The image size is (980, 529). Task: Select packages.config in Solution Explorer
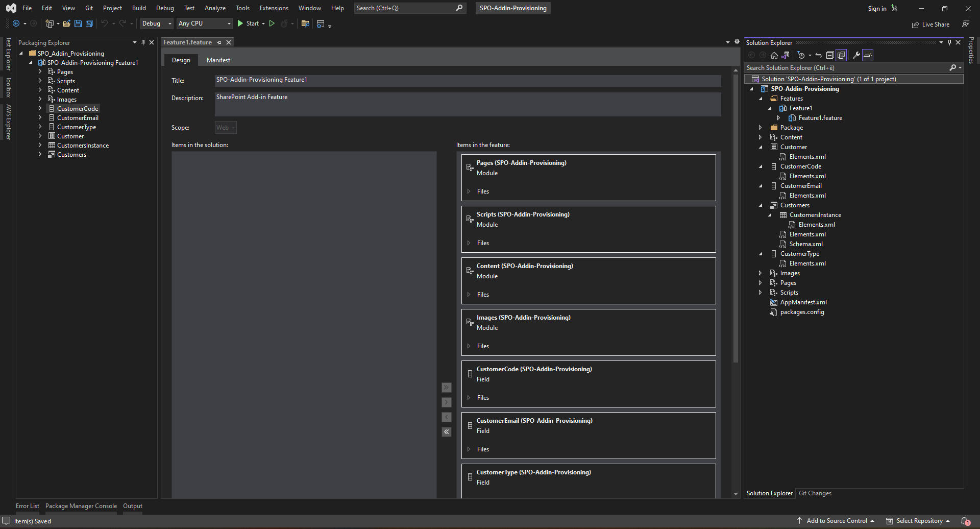802,312
